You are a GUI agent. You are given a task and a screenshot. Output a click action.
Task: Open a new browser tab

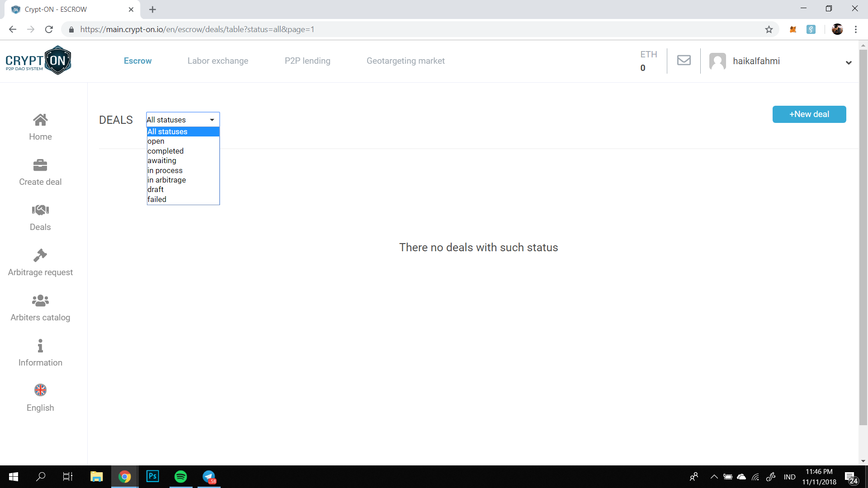coord(153,9)
